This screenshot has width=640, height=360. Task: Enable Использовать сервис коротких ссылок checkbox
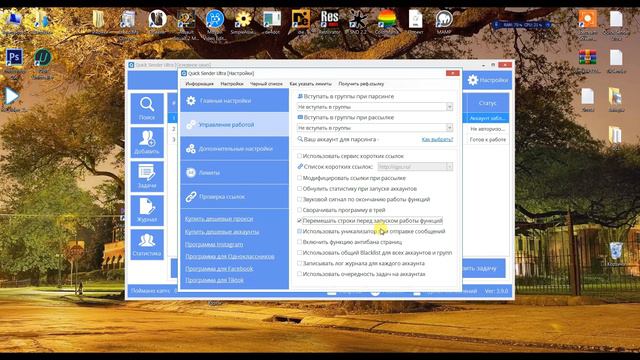pos(300,156)
